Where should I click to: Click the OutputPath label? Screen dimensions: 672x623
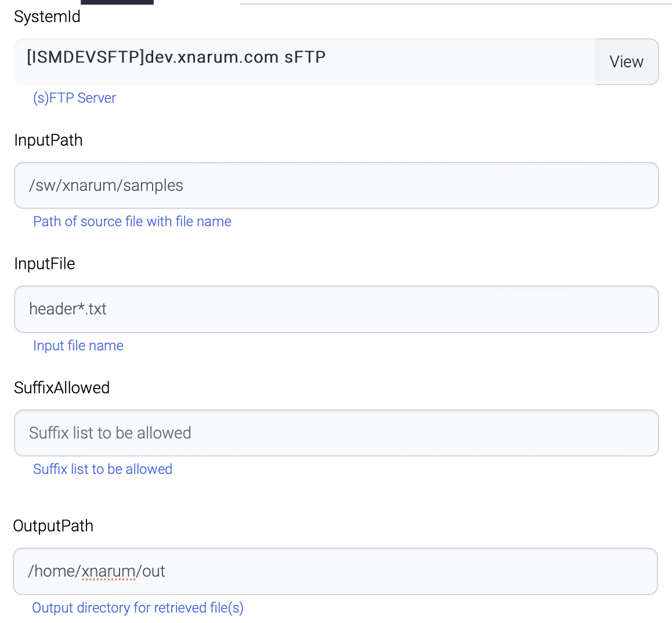pos(53,526)
